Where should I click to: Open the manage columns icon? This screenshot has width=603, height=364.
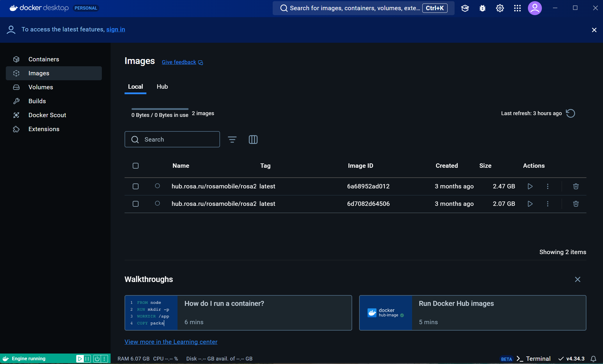pyautogui.click(x=253, y=140)
